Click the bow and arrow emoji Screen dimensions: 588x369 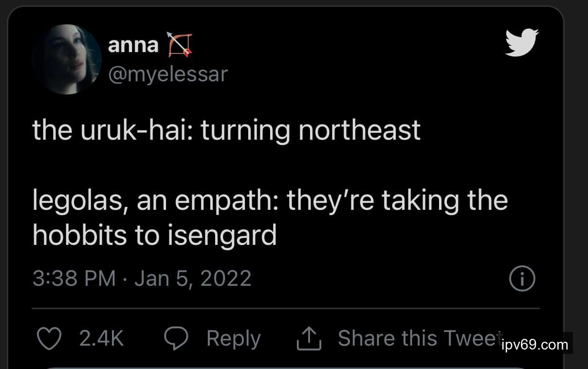179,45
